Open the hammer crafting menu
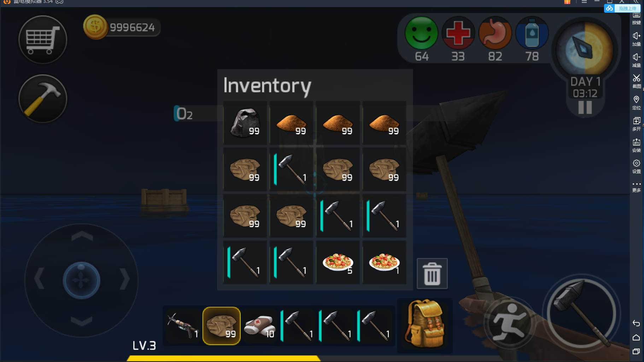 (43, 99)
